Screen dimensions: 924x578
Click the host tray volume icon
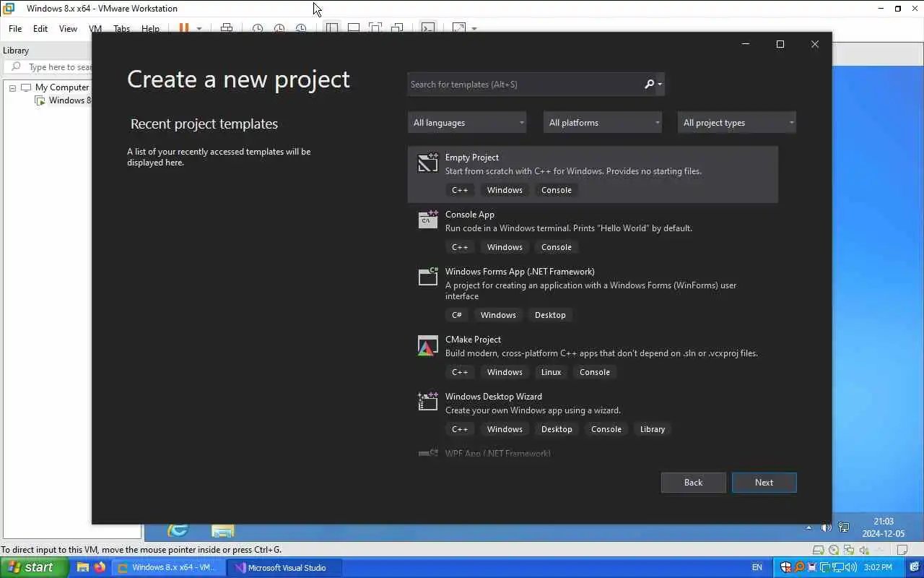[x=851, y=567]
